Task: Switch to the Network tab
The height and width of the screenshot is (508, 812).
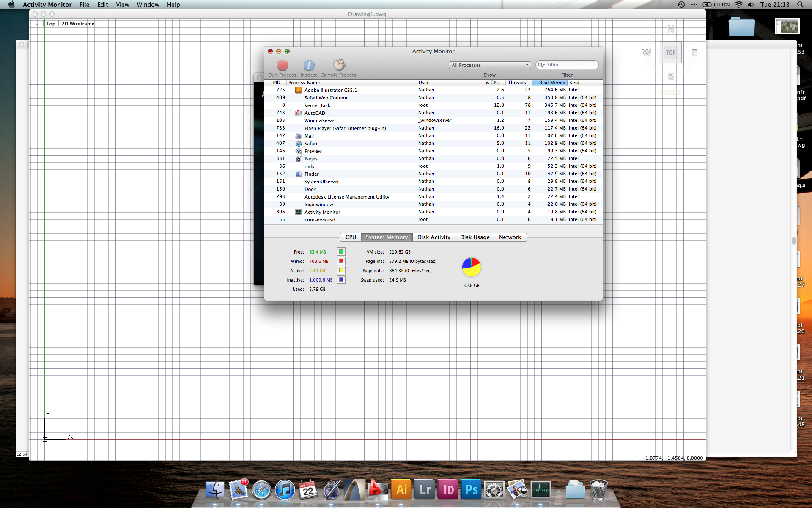Action: tap(510, 237)
